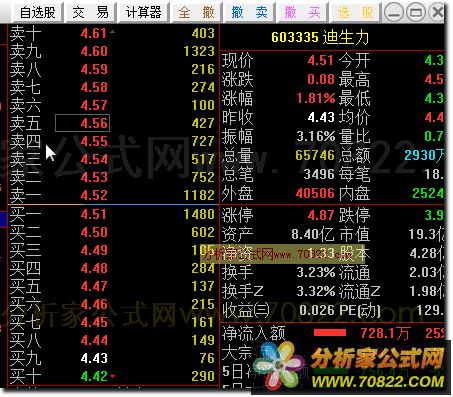Click the 换手Z value 3.32%
Image resolution: width=453 pixels, height=397 pixels.
click(316, 291)
